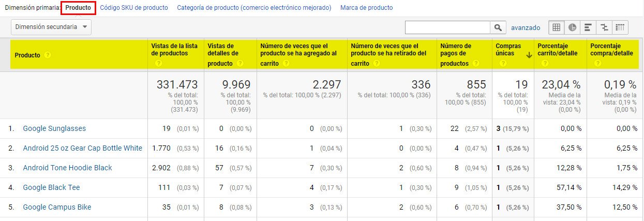
Task: Click help icon next to Producto header
Action: pos(48,55)
